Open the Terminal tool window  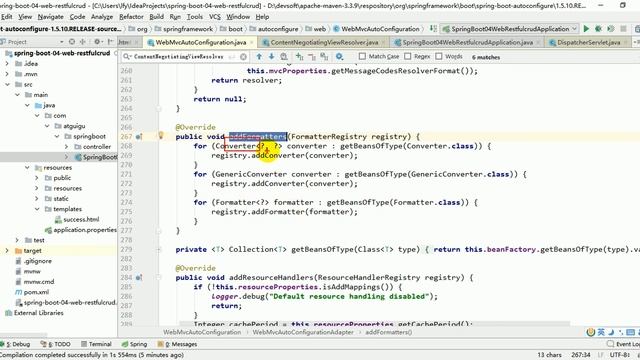point(96,344)
